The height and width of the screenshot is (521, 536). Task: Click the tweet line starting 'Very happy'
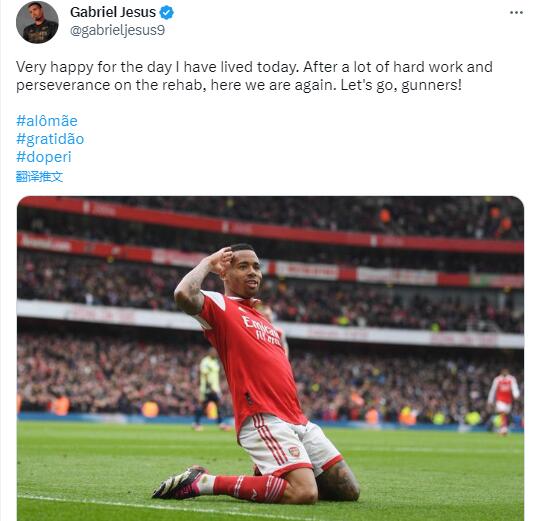tap(254, 67)
